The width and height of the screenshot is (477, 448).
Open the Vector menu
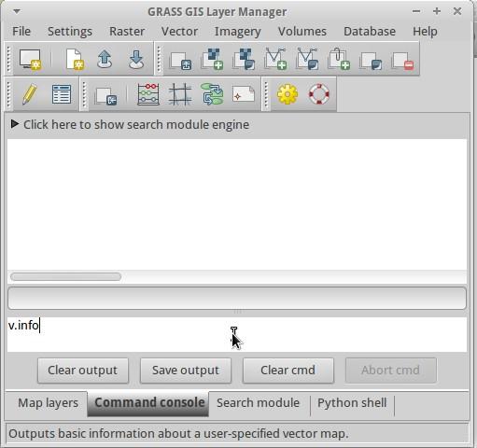click(x=179, y=32)
